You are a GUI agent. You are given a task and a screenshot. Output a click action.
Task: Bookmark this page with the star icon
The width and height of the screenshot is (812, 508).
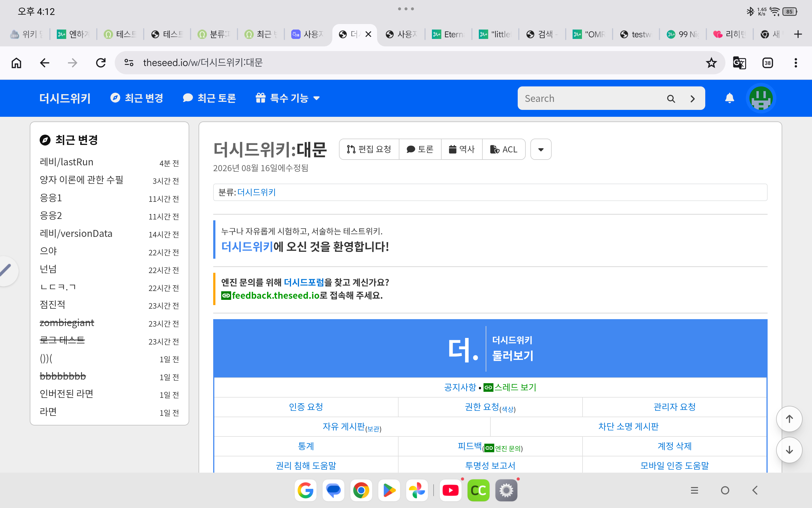(x=711, y=63)
